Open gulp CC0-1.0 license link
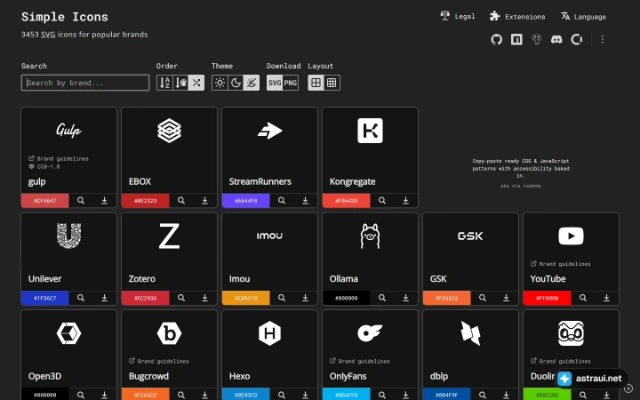This screenshot has width=640, height=400. 44,167
